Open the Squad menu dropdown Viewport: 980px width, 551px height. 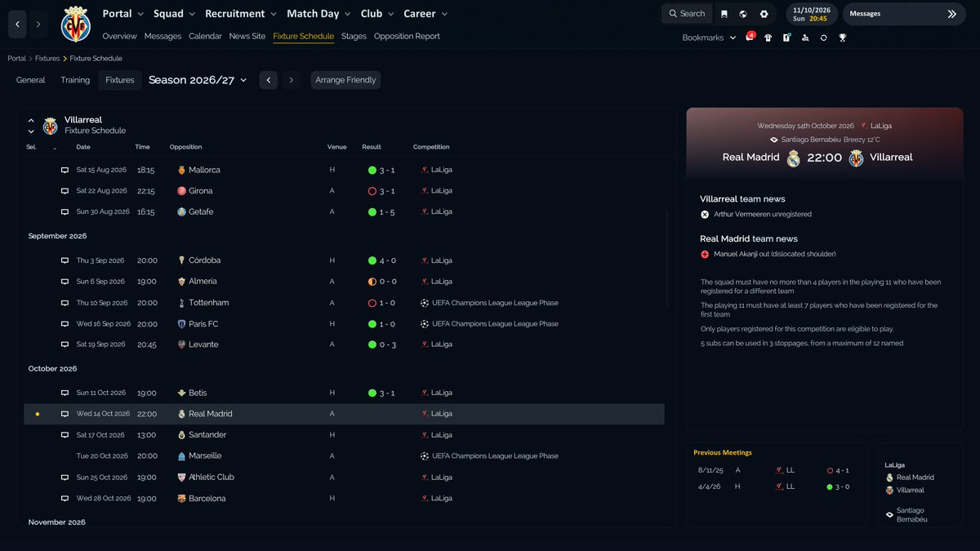175,14
